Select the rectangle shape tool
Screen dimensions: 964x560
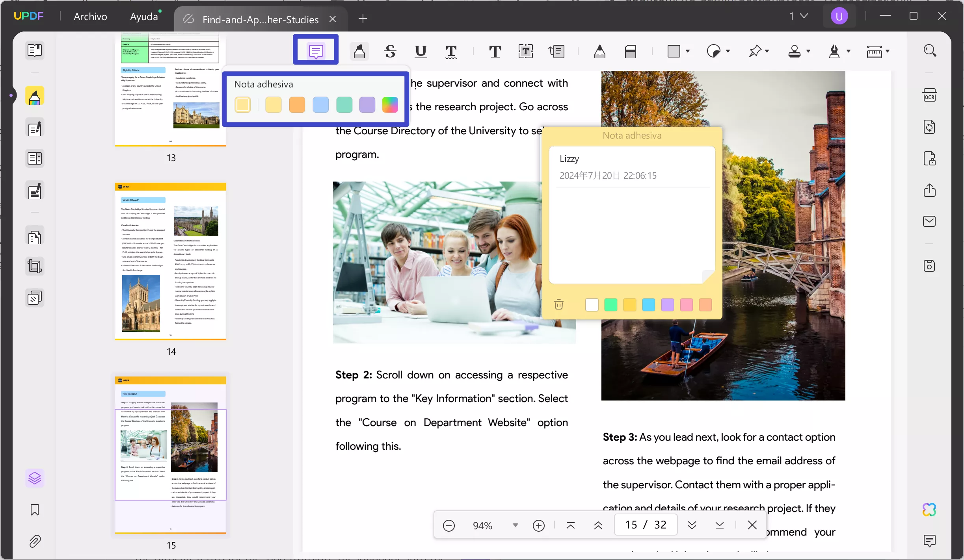[674, 51]
